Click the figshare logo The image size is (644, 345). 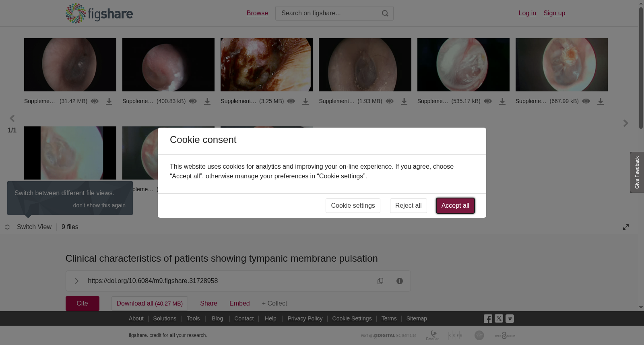click(99, 13)
